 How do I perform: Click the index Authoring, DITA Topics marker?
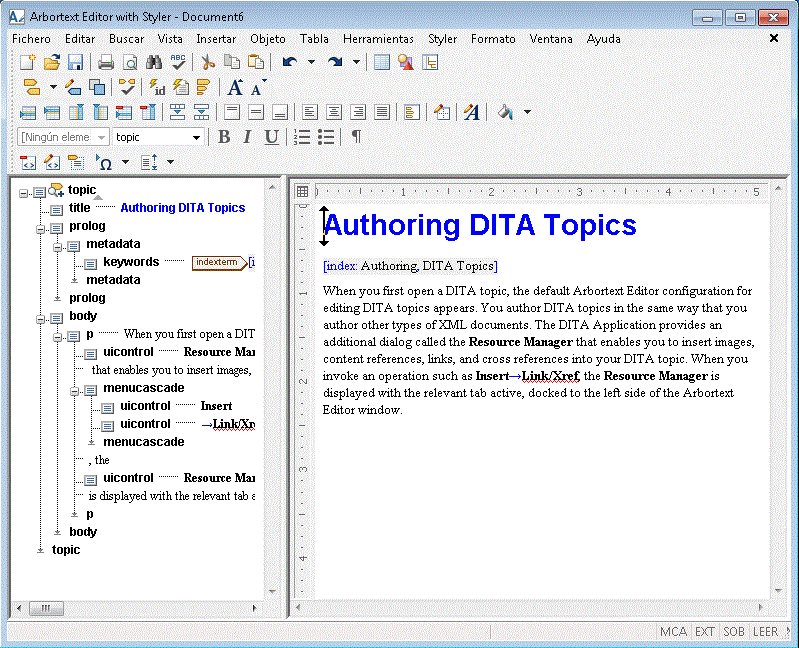[x=410, y=266]
